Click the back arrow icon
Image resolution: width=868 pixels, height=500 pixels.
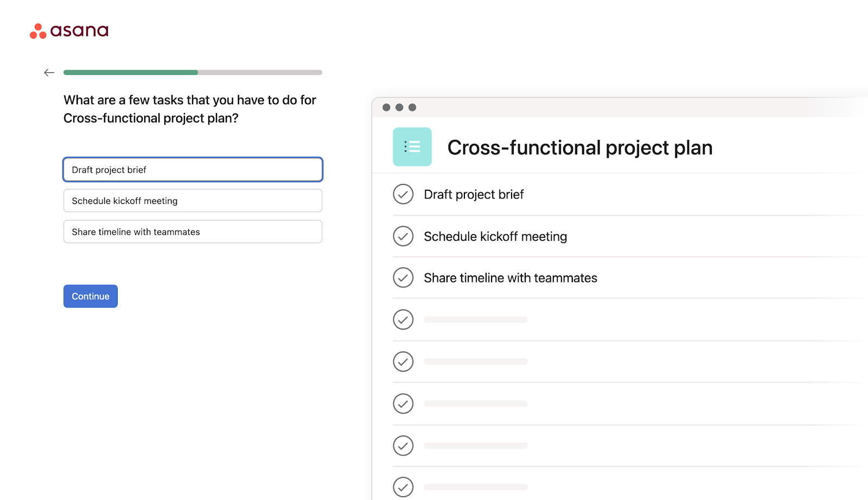tap(49, 73)
